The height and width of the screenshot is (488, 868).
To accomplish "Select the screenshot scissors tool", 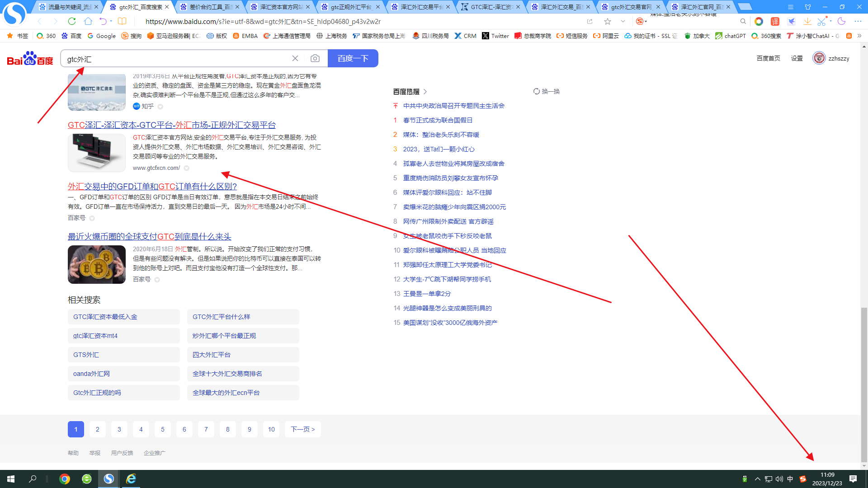I will pyautogui.click(x=821, y=21).
